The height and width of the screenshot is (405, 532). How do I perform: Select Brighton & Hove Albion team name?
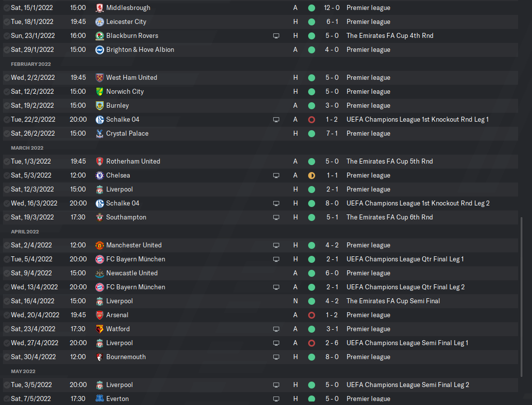point(140,50)
